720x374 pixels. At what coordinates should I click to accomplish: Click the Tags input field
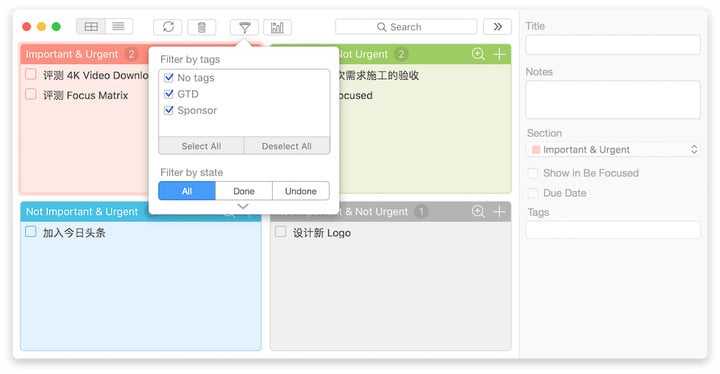[x=613, y=230]
